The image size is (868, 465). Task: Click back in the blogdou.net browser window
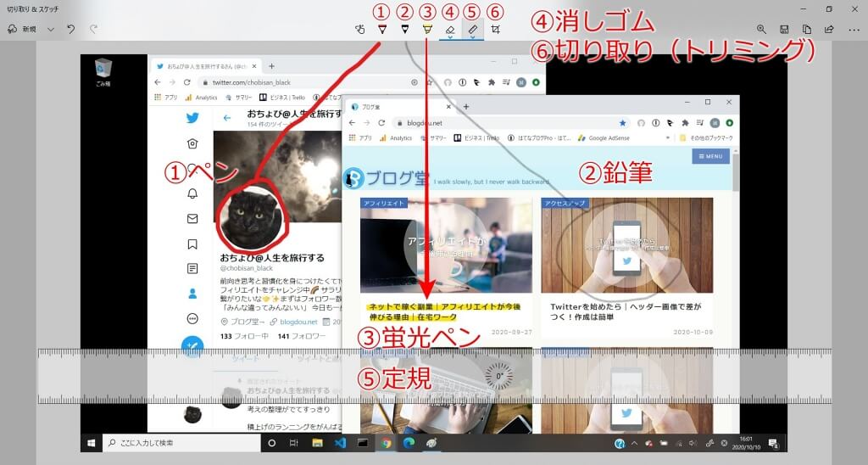point(352,123)
